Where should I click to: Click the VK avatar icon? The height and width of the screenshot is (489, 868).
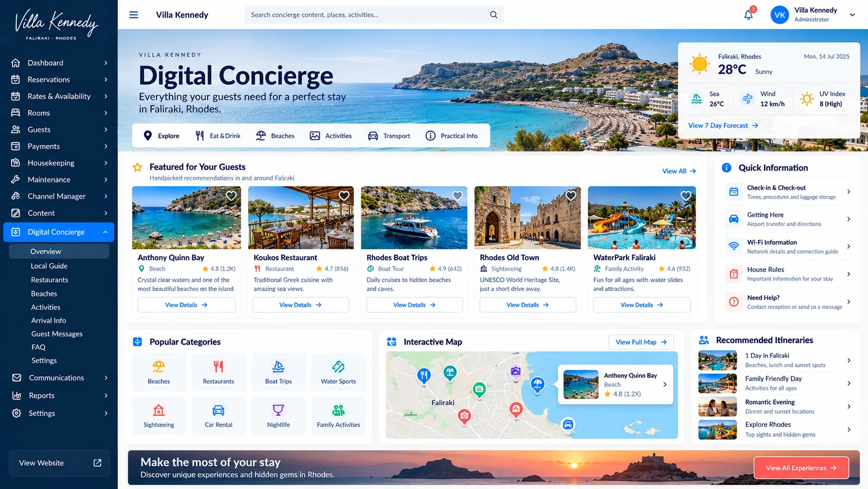point(780,15)
